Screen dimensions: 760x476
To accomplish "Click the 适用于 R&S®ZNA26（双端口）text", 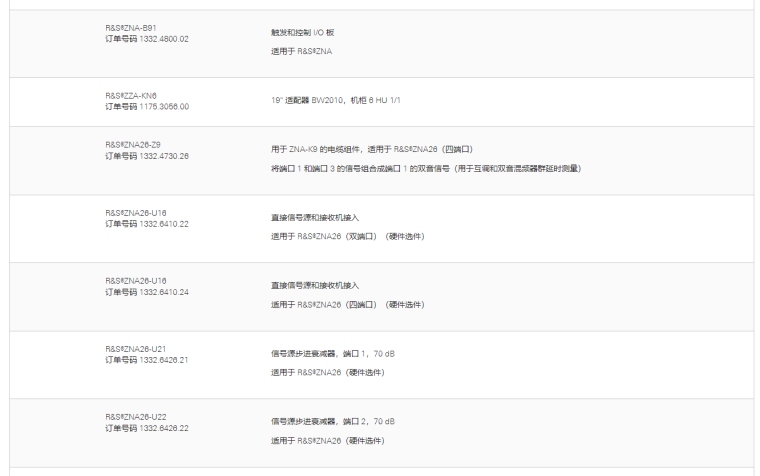I will [x=347, y=236].
